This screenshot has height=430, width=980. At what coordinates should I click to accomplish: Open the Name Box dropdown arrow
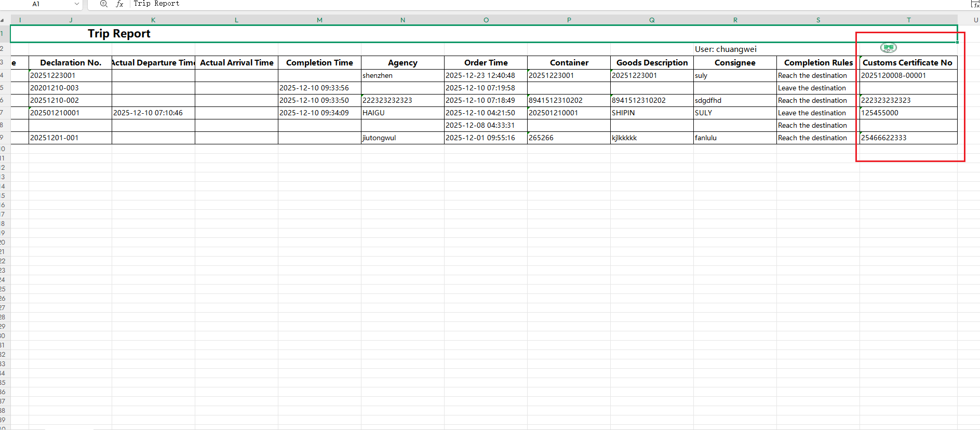coord(77,4)
